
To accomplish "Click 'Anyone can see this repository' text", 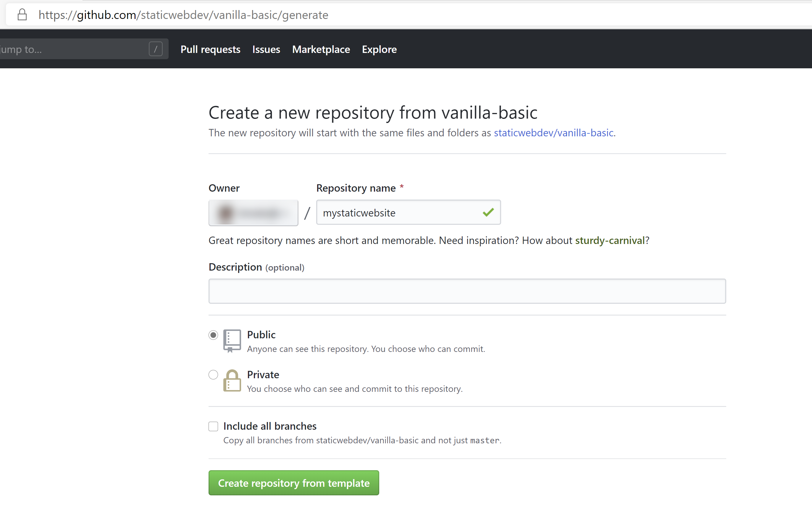I will point(366,349).
